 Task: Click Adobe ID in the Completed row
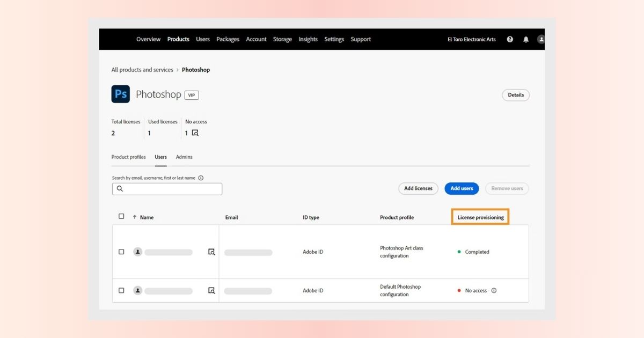point(313,252)
